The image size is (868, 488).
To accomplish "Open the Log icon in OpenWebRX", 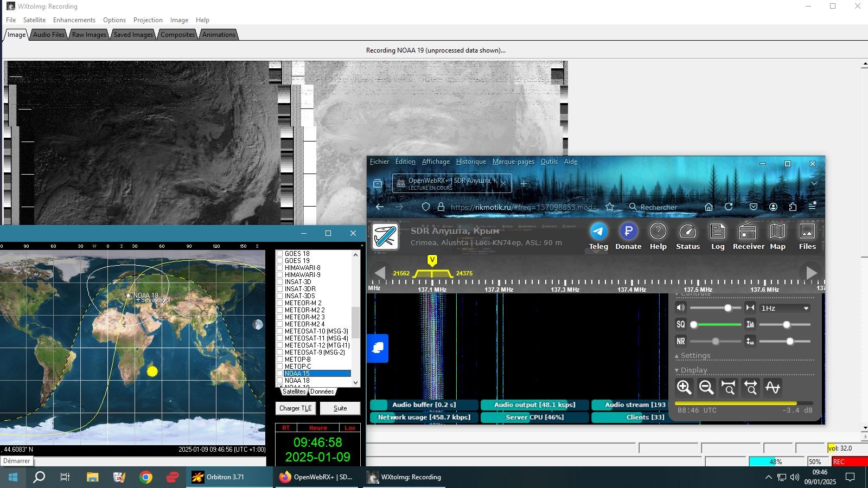I will click(x=718, y=236).
